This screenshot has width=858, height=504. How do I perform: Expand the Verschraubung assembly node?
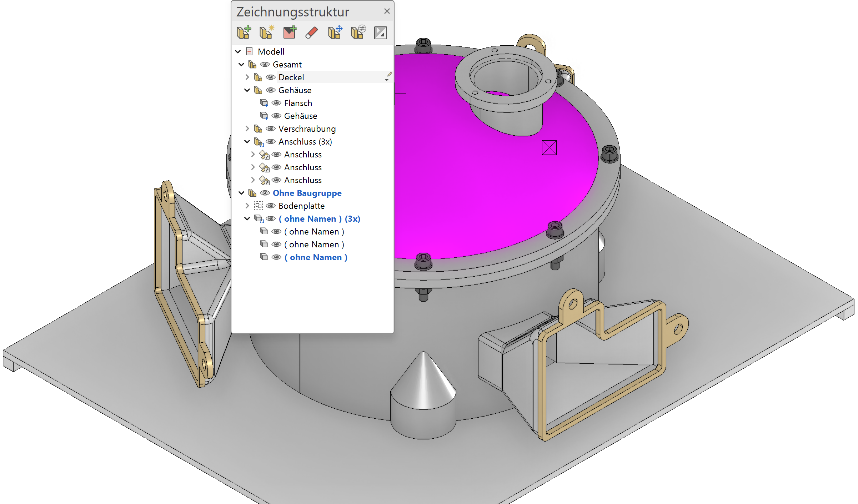(247, 128)
